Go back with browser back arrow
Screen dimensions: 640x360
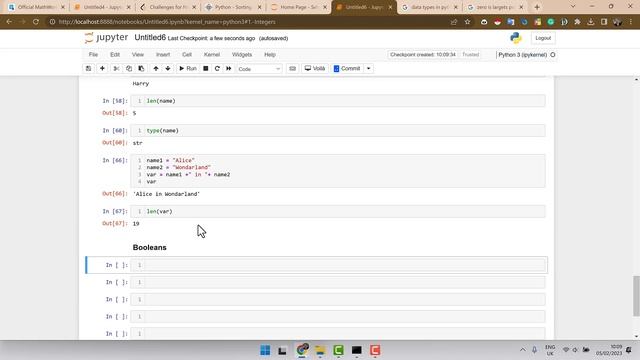[9, 22]
